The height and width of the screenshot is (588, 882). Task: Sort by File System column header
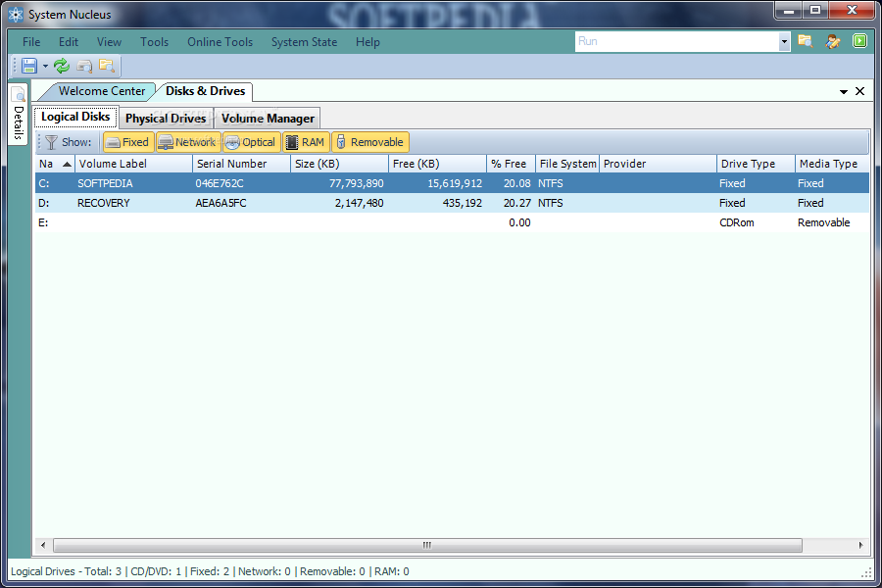click(567, 164)
